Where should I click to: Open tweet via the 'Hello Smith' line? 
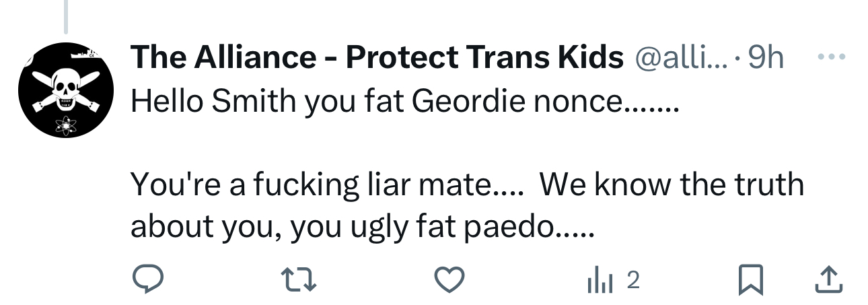click(404, 101)
